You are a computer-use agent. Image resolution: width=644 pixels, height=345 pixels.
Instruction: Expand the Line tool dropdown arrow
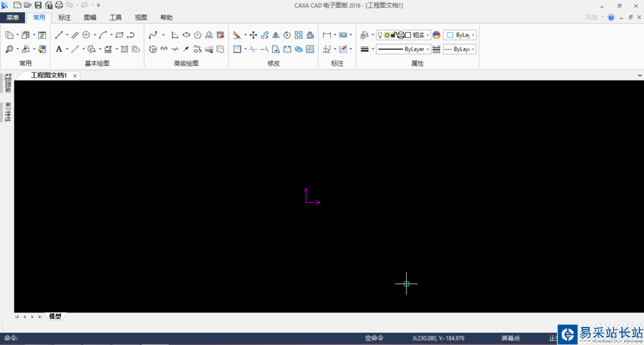[x=67, y=35]
